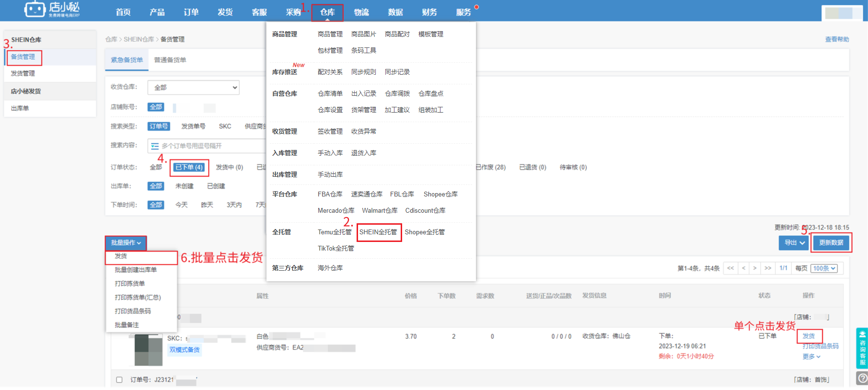
Task: Click the SHEIN仓库 breadcrumb link
Action: (139, 39)
